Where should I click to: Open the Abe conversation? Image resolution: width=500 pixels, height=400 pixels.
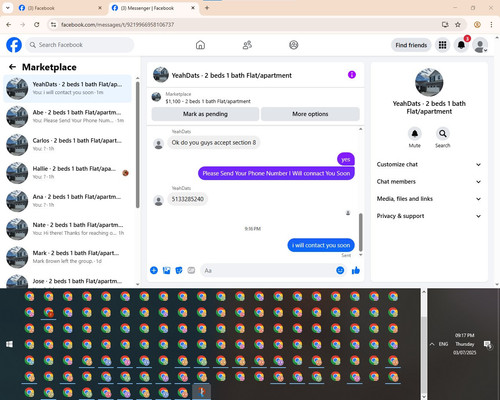(x=67, y=116)
